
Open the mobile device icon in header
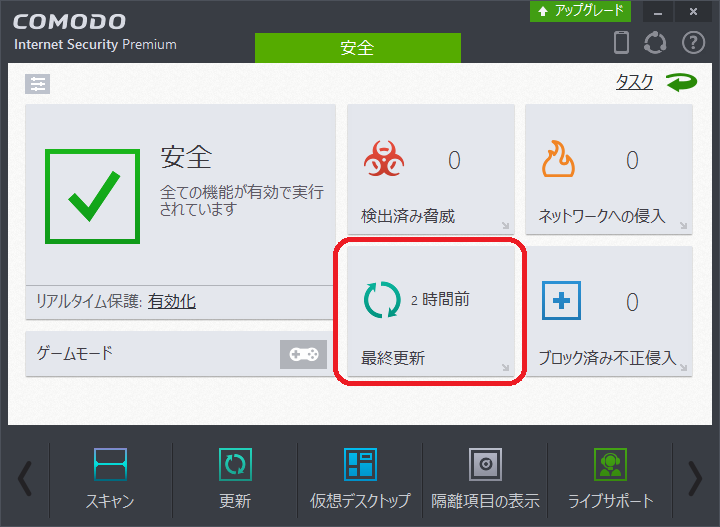point(621,43)
